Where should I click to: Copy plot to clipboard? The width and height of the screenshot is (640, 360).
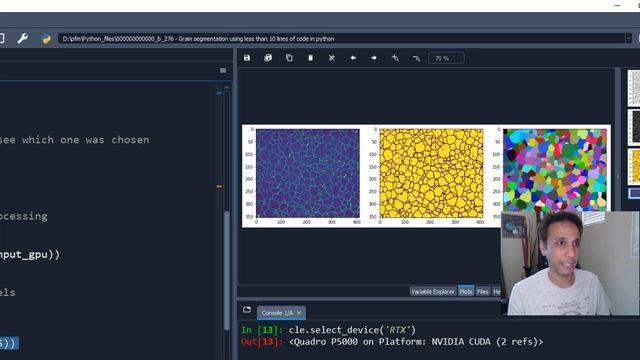289,58
